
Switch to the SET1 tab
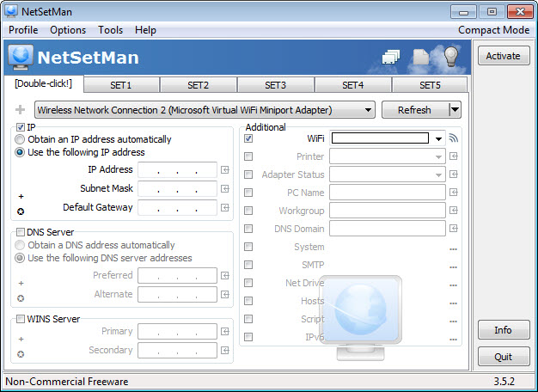(121, 85)
